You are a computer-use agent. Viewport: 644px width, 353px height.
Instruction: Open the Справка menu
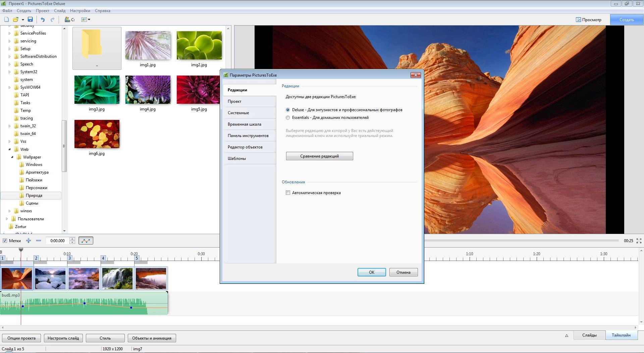[x=103, y=11]
